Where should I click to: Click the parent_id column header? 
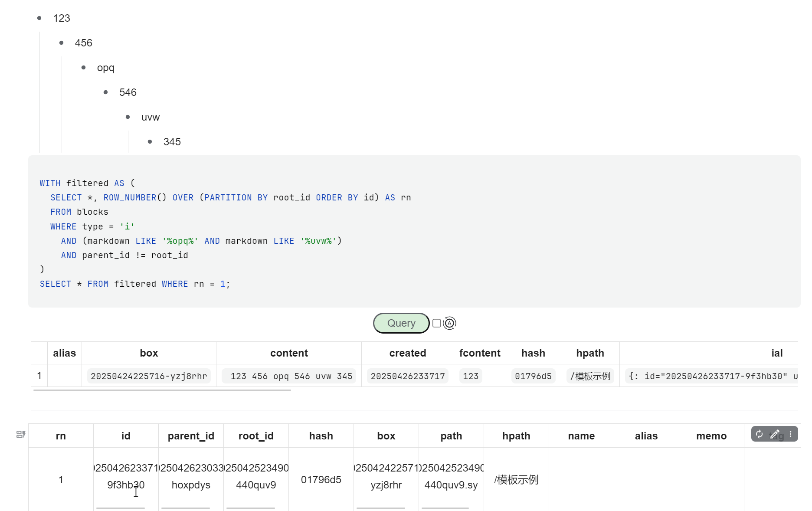pyautogui.click(x=191, y=436)
